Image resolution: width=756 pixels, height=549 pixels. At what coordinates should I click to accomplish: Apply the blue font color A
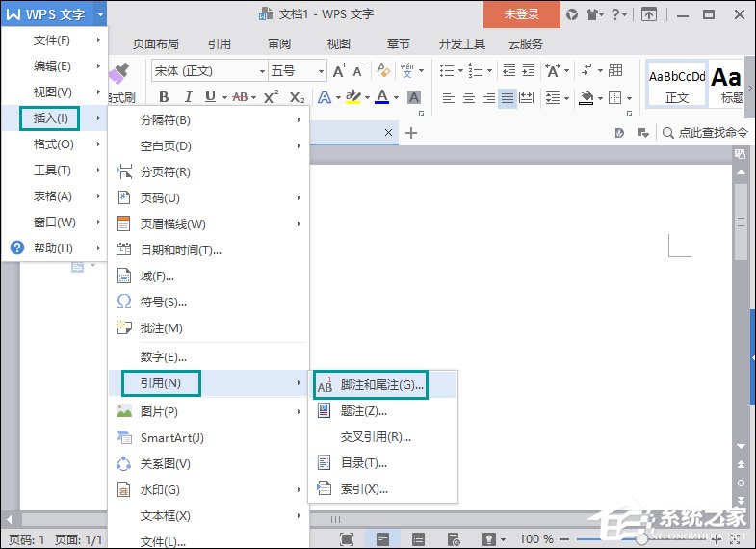coord(382,97)
